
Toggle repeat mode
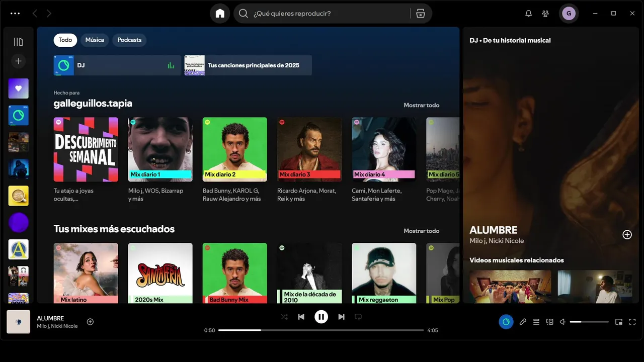(x=358, y=317)
